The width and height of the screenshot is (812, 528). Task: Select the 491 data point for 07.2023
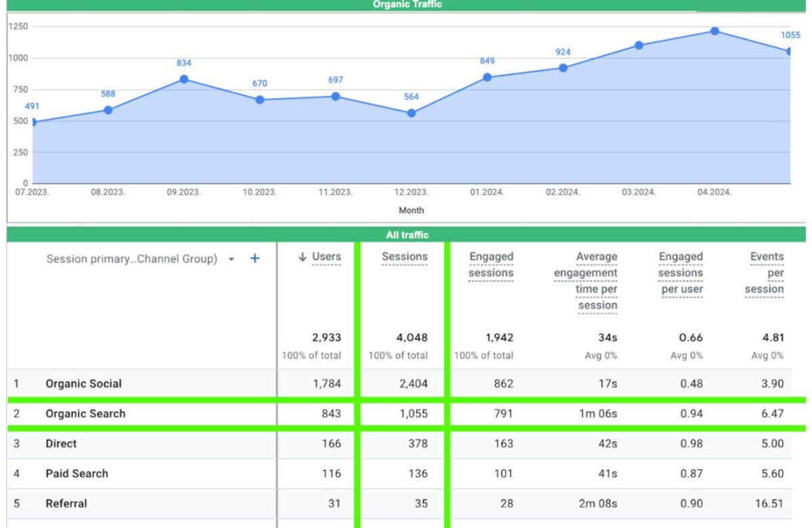tap(33, 122)
